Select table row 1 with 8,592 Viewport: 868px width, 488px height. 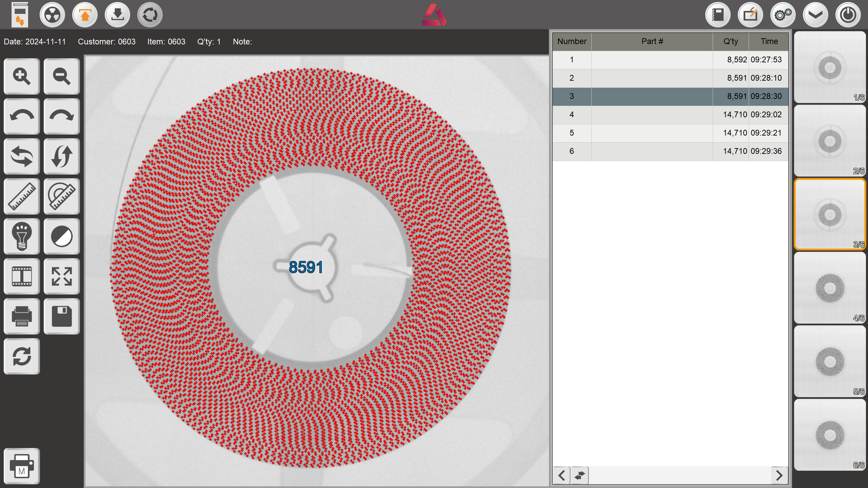670,60
